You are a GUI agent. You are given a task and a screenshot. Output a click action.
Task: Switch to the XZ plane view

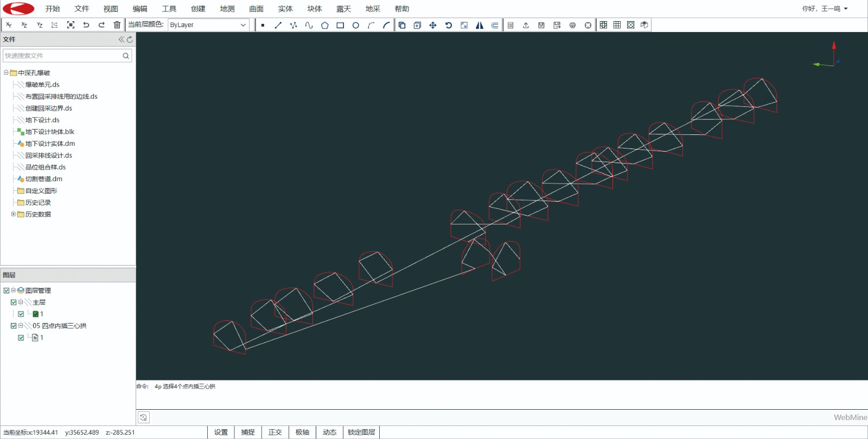pos(24,25)
